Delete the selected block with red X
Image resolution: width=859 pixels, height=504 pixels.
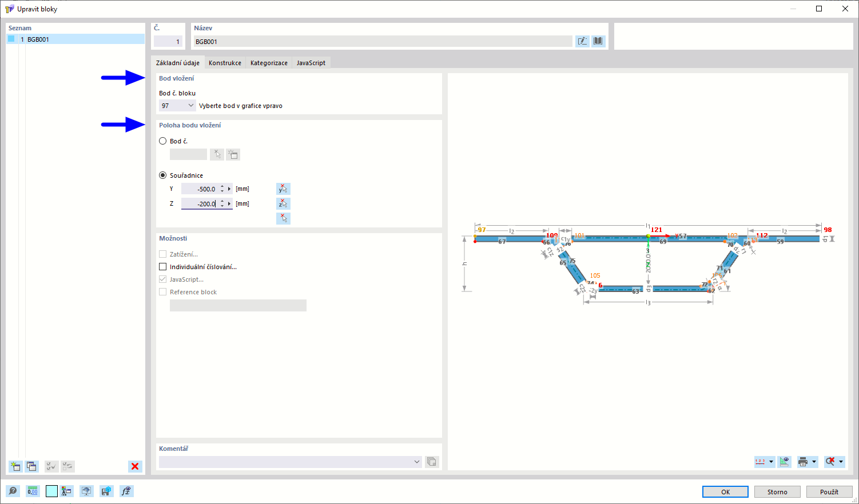coord(135,466)
